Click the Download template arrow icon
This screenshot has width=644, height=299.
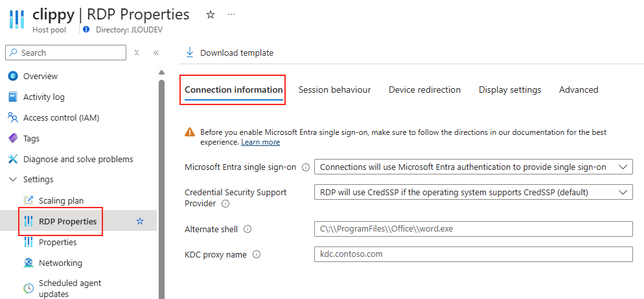click(190, 53)
